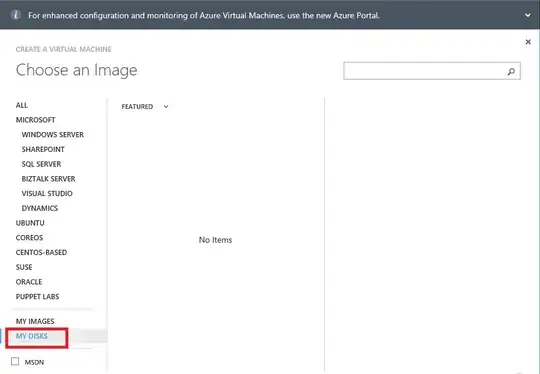The image size is (540, 374).
Task: Select the ORACLE category
Action: tap(29, 282)
